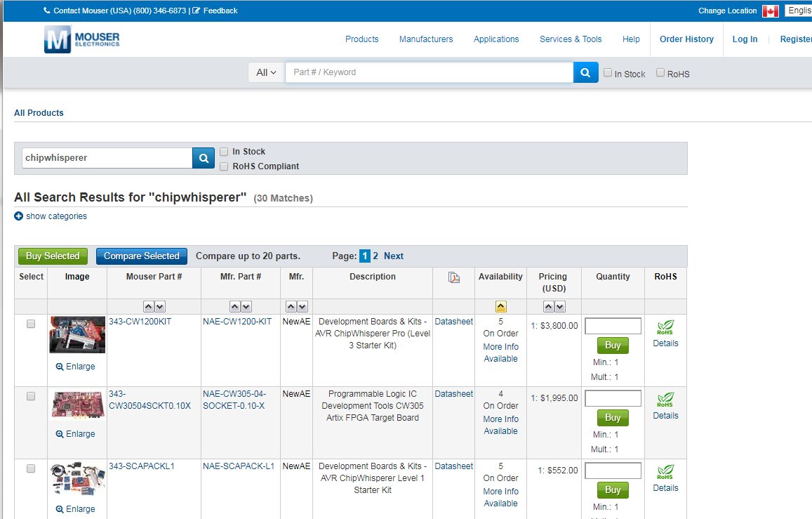The width and height of the screenshot is (812, 519).
Task: Click quantity field for 343-SCAPACKL1
Action: coord(613,471)
